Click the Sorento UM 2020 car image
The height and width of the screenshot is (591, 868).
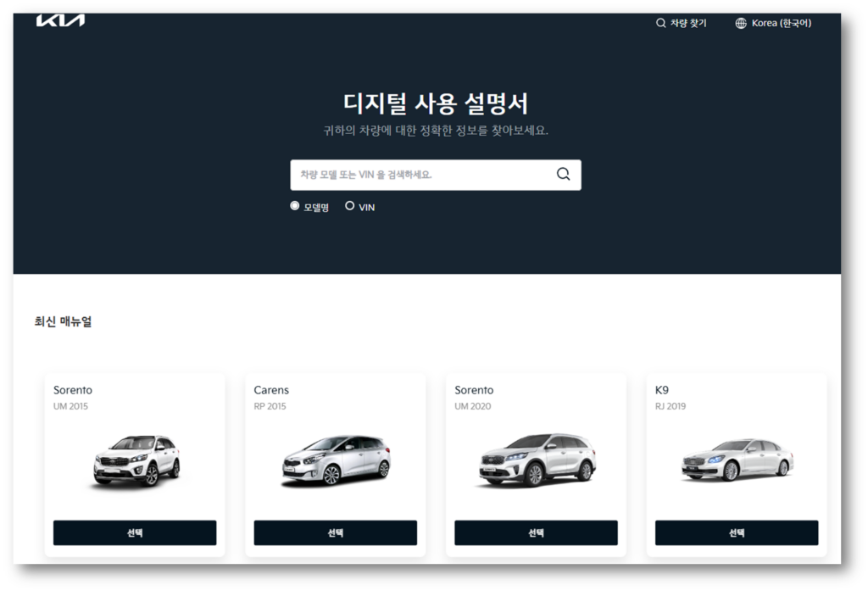click(537, 460)
